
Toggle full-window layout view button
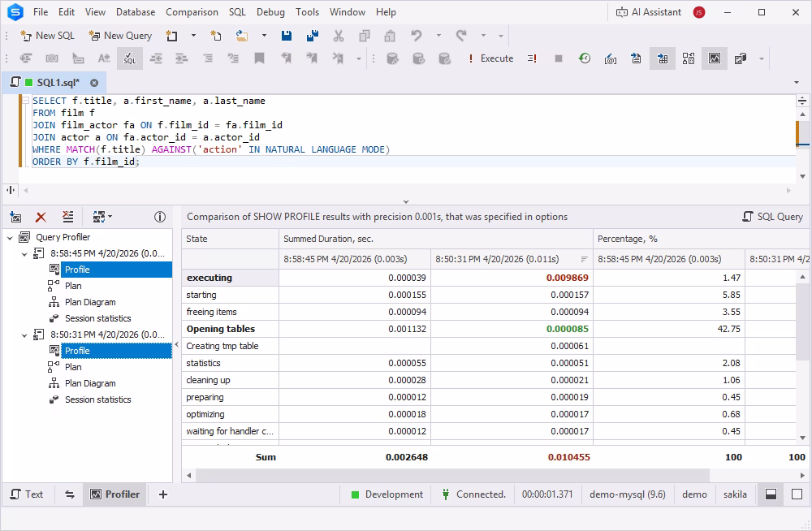point(797,494)
